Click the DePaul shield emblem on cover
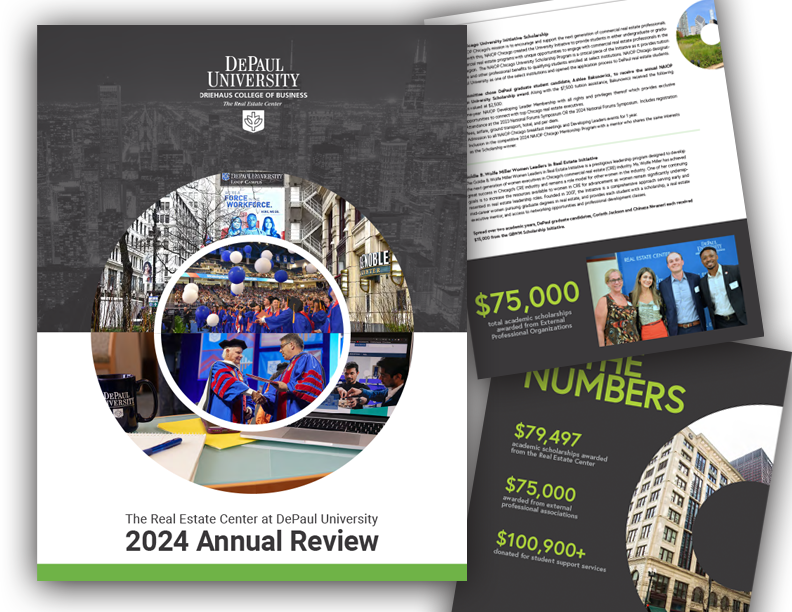 point(253,121)
